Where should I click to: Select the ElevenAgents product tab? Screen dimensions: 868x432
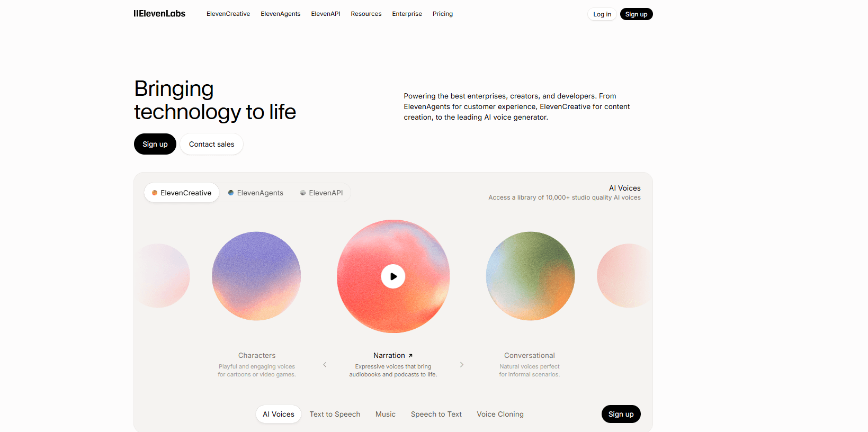coord(256,193)
